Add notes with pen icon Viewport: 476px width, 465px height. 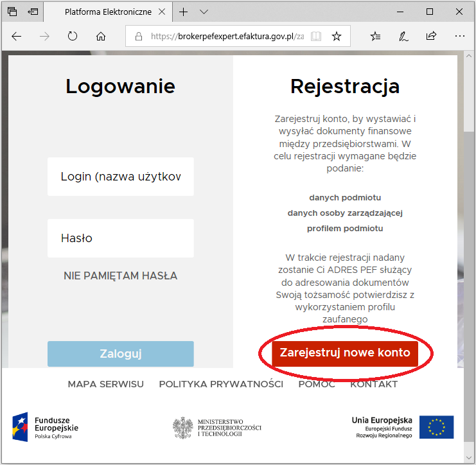click(x=403, y=37)
